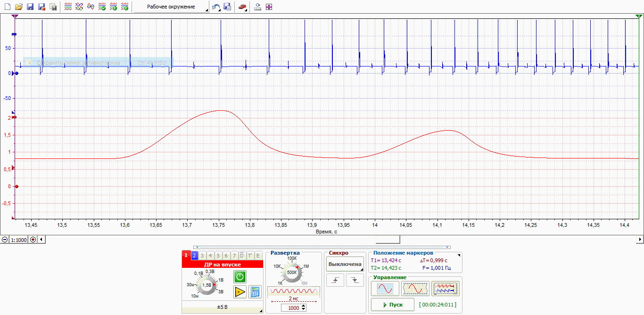Select the E channel tab
This screenshot has width=644, height=315.
(258, 255)
